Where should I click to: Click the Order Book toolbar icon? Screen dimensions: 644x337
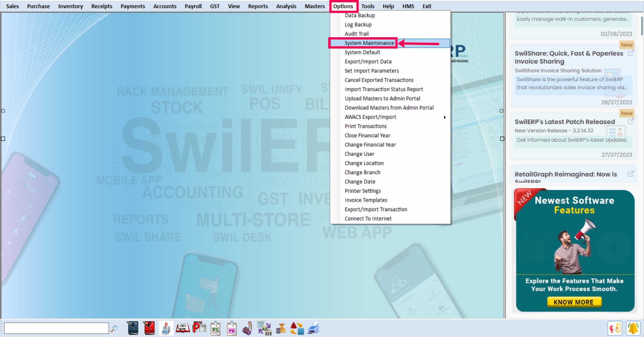pyautogui.click(x=183, y=328)
